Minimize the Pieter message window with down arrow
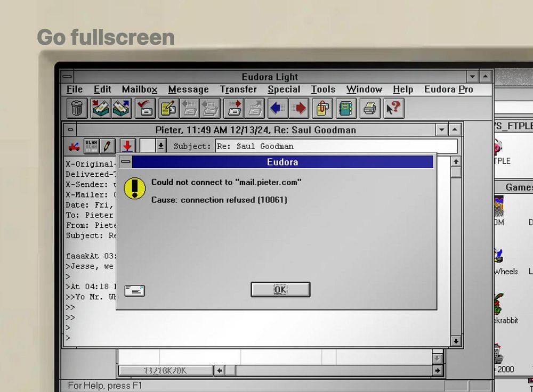Viewport: 533px width, 392px height. (441, 130)
